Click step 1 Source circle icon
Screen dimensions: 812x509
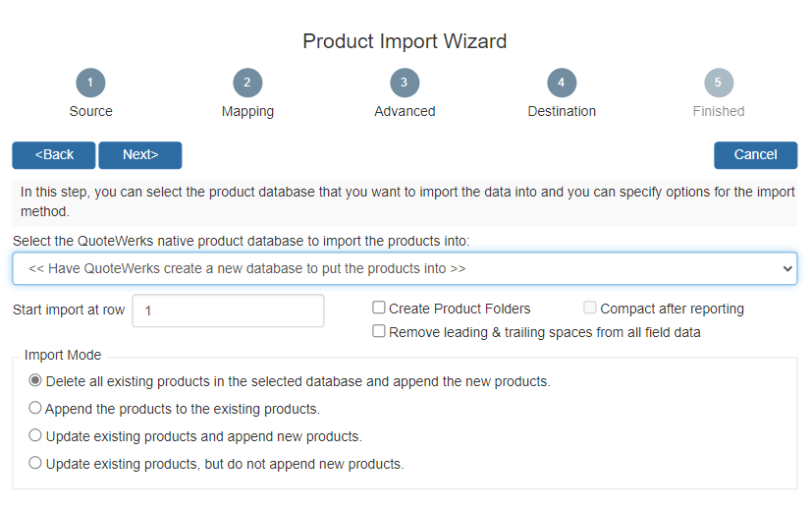[x=90, y=83]
